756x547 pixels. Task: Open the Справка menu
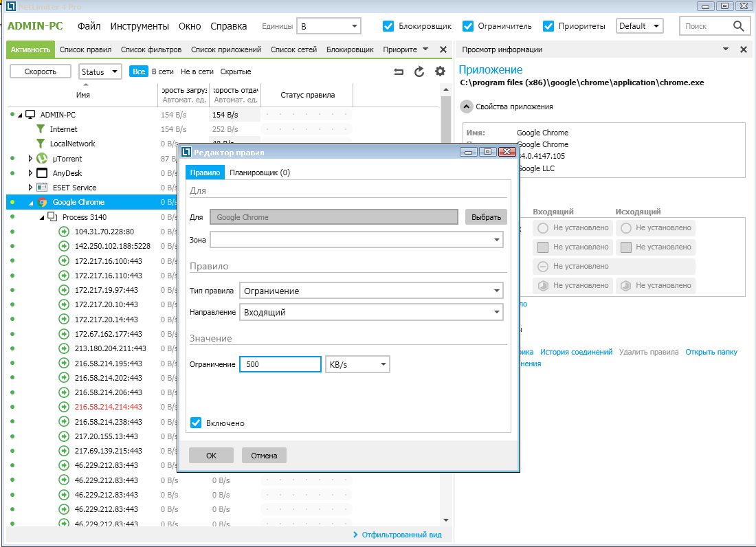pos(229,26)
